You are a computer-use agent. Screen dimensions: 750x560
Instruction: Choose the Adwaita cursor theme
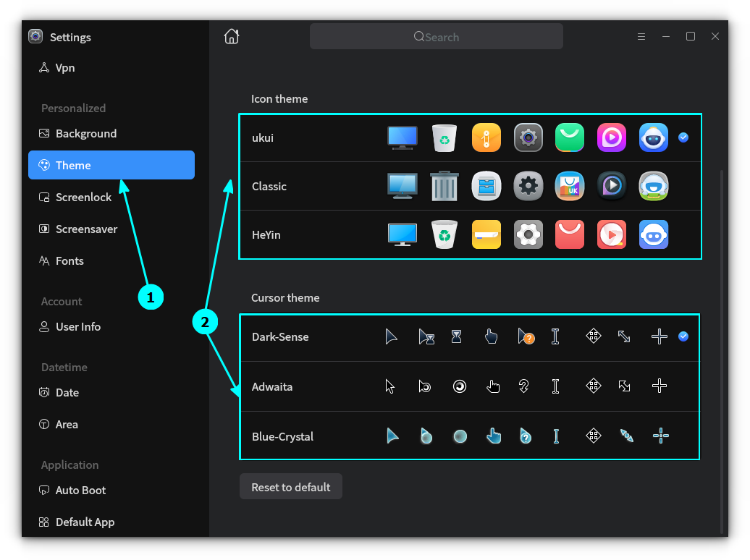pos(272,386)
